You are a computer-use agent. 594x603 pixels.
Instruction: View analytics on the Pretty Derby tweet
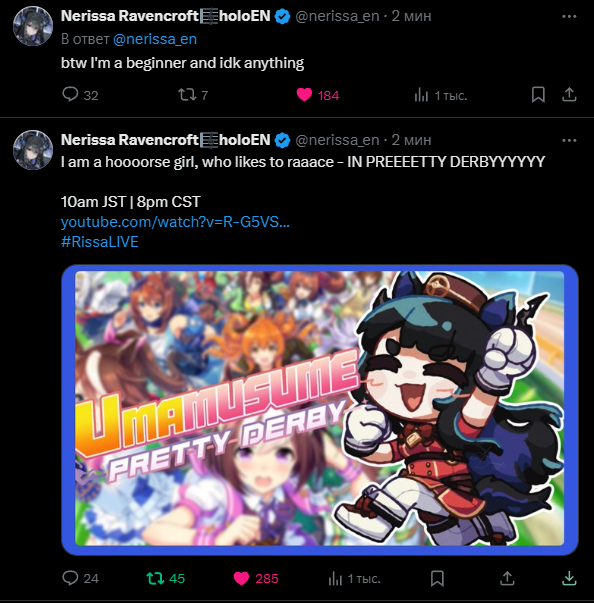tap(354, 579)
